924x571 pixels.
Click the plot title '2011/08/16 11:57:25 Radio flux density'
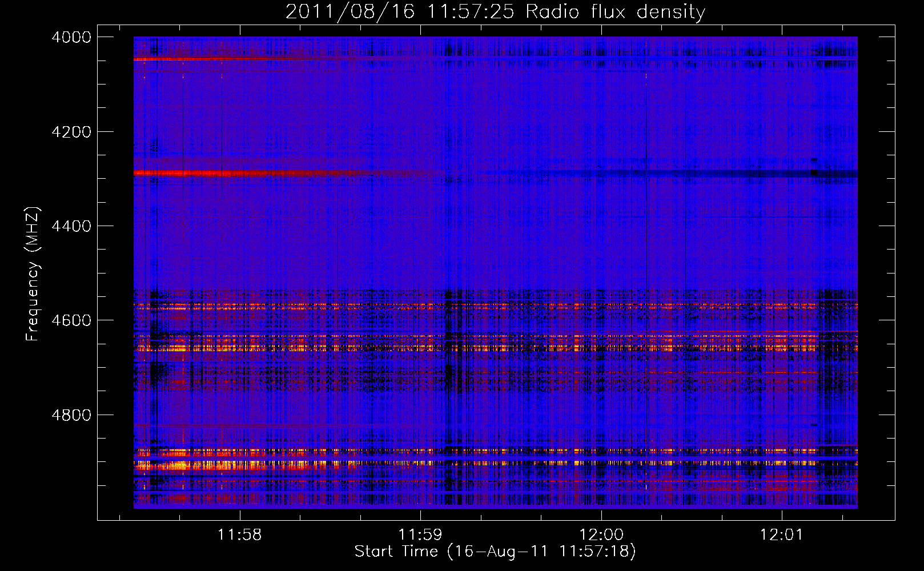coord(495,11)
